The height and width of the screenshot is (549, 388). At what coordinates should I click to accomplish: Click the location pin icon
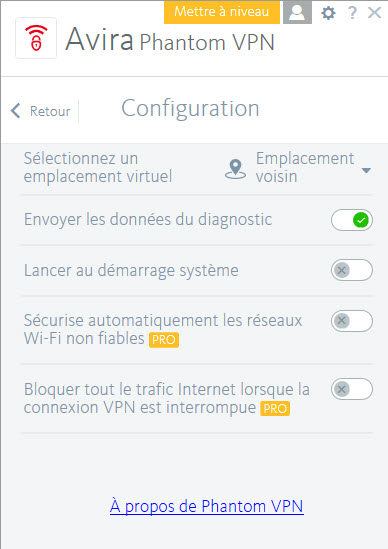coord(235,169)
